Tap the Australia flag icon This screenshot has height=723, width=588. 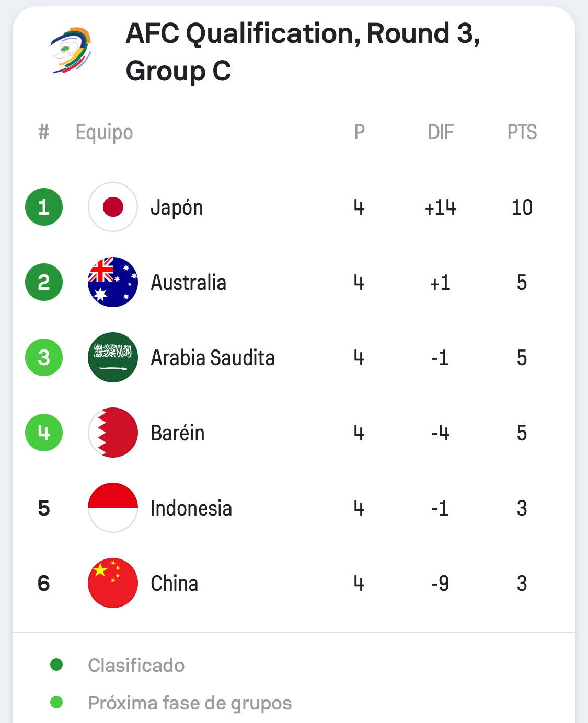(113, 282)
